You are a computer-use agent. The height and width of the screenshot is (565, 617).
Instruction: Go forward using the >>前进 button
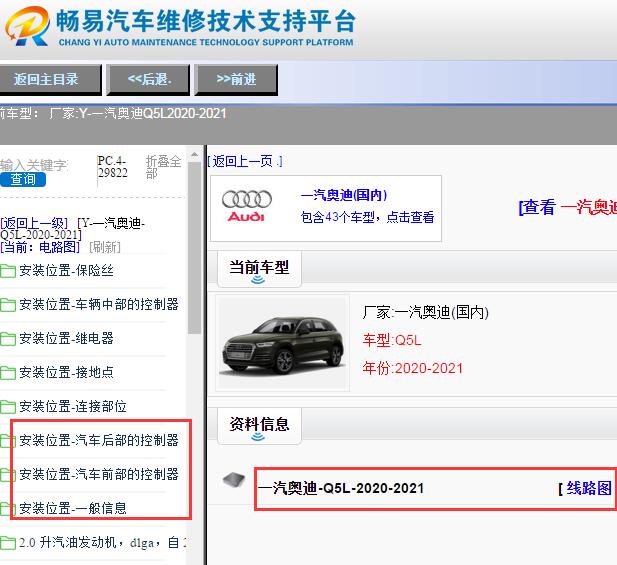click(236, 80)
